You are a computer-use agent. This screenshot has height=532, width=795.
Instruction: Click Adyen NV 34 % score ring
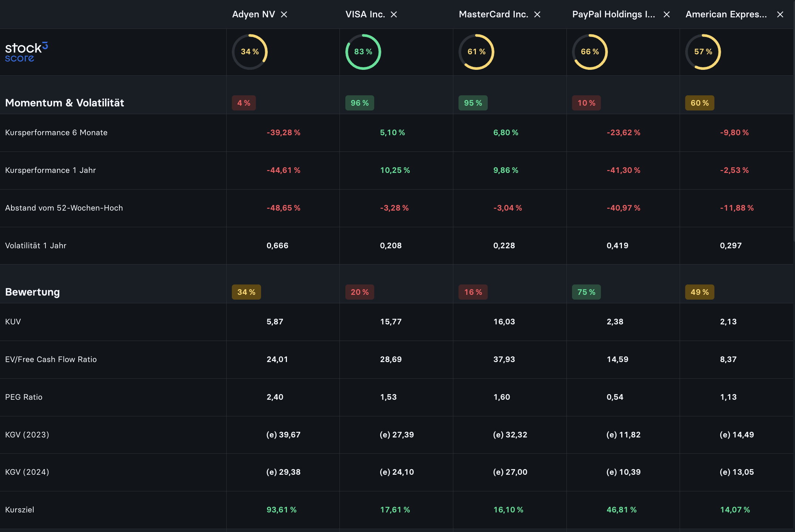250,52
